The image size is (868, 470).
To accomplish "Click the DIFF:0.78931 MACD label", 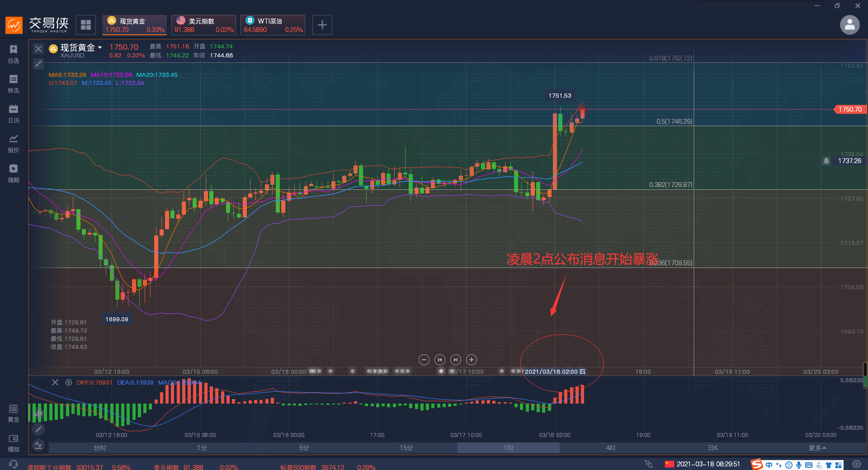I will [x=94, y=382].
